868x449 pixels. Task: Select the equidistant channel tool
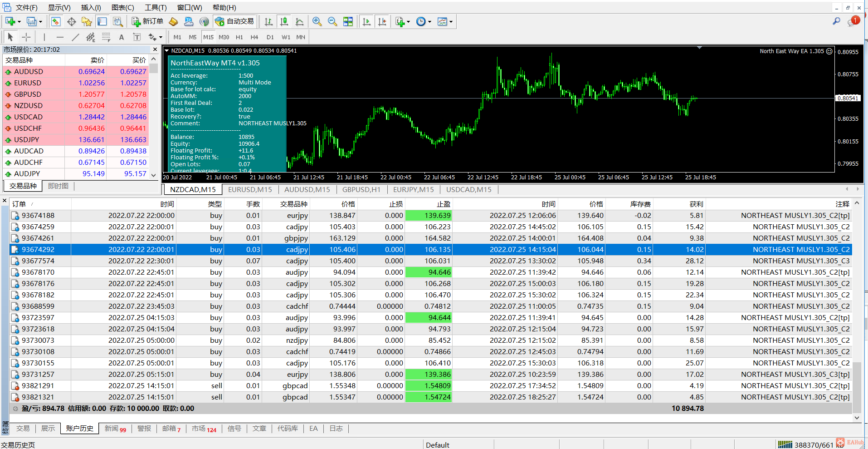[91, 37]
